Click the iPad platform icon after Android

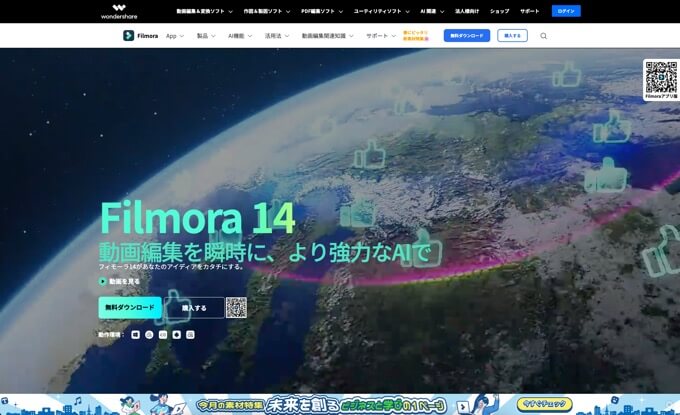click(x=190, y=334)
